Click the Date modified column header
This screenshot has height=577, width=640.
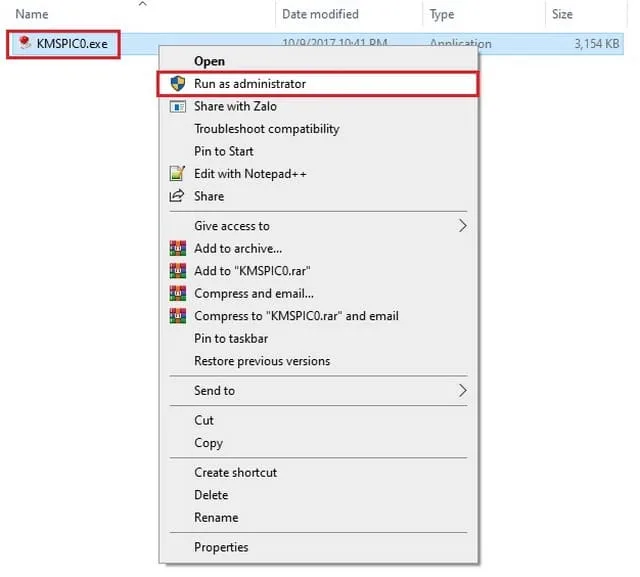click(x=321, y=14)
